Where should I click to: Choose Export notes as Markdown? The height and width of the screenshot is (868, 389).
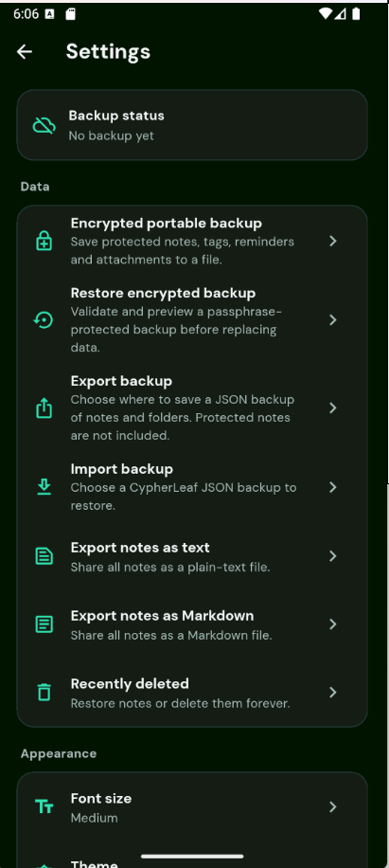(192, 624)
